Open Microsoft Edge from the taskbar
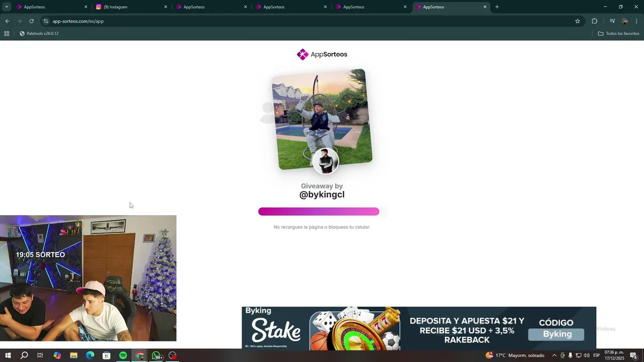 (90, 355)
